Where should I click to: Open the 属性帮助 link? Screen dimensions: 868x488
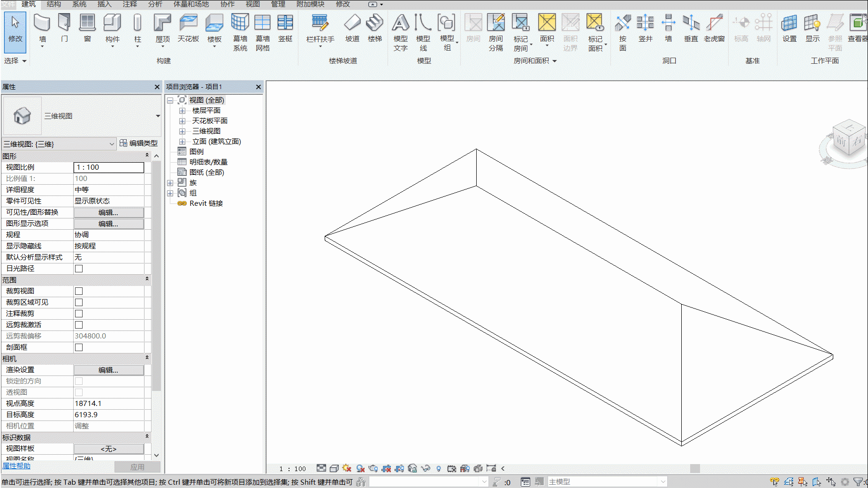(x=16, y=466)
